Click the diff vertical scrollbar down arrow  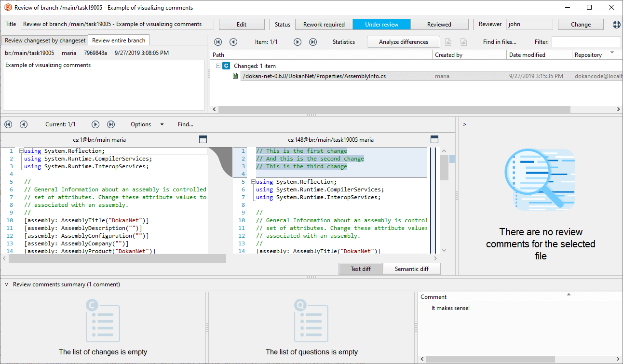(x=444, y=250)
